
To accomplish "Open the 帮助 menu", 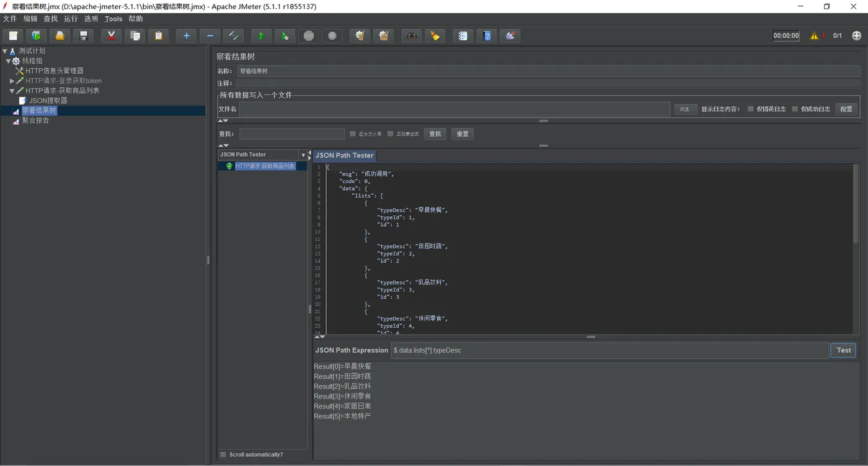I will [x=136, y=19].
